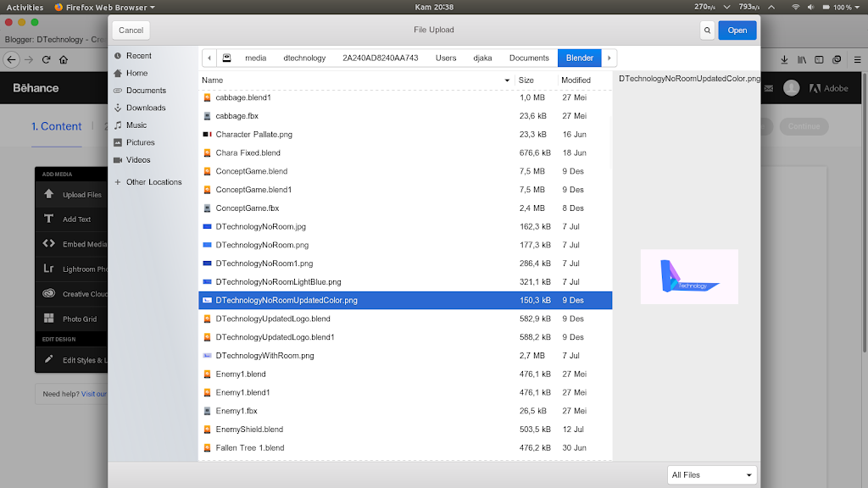The image size is (868, 488).
Task: Go to the Home folder in sidebar
Action: tap(136, 73)
